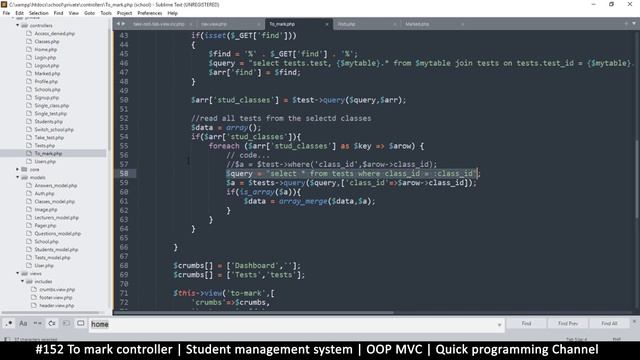640x360 pixels.
Task: Toggle in-selection search option
Action: click(66, 324)
